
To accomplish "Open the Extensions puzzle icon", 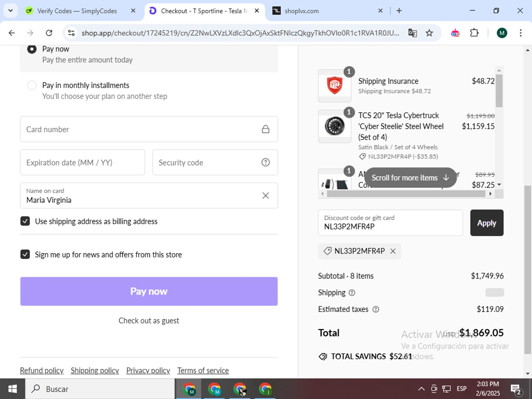I will pyautogui.click(x=474, y=33).
